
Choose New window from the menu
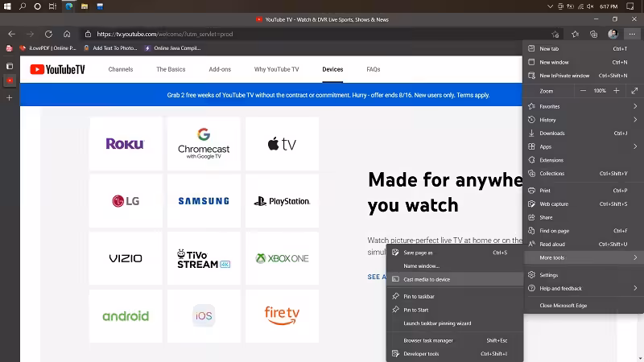coord(583,62)
